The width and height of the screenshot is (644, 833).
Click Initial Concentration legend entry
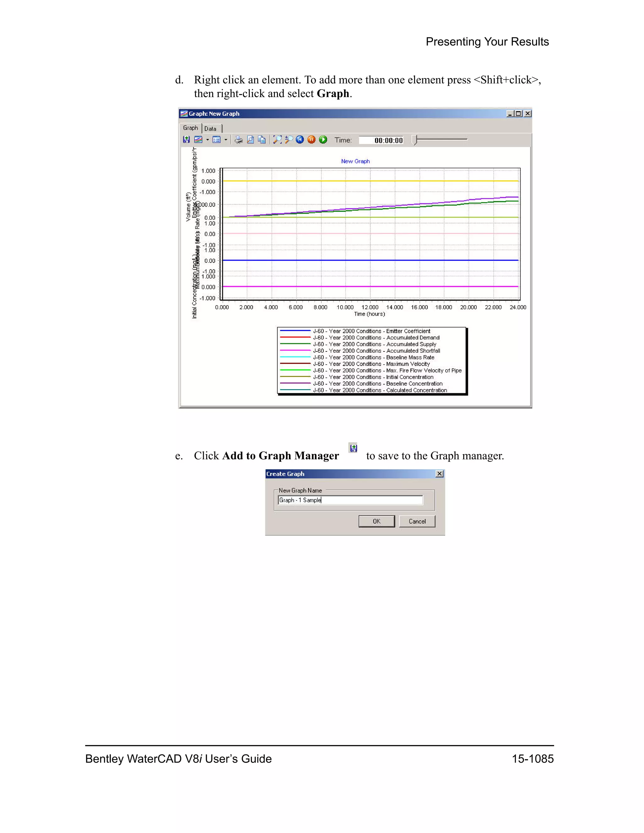coord(356,377)
